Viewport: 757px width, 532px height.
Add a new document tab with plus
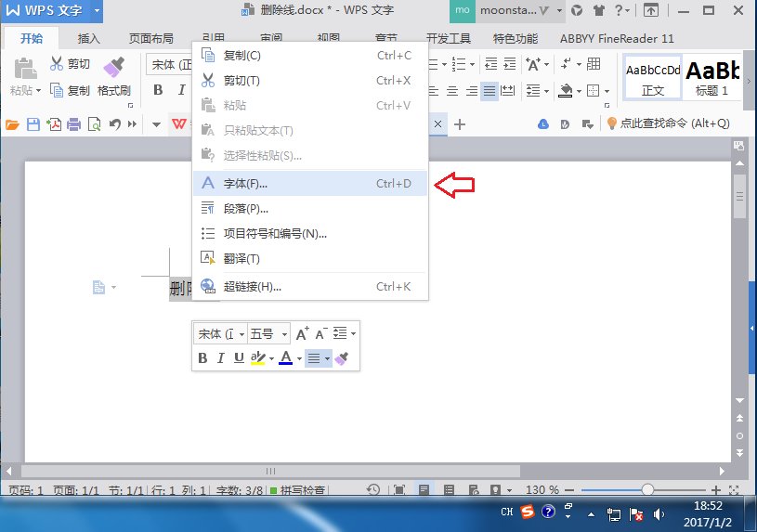click(460, 124)
